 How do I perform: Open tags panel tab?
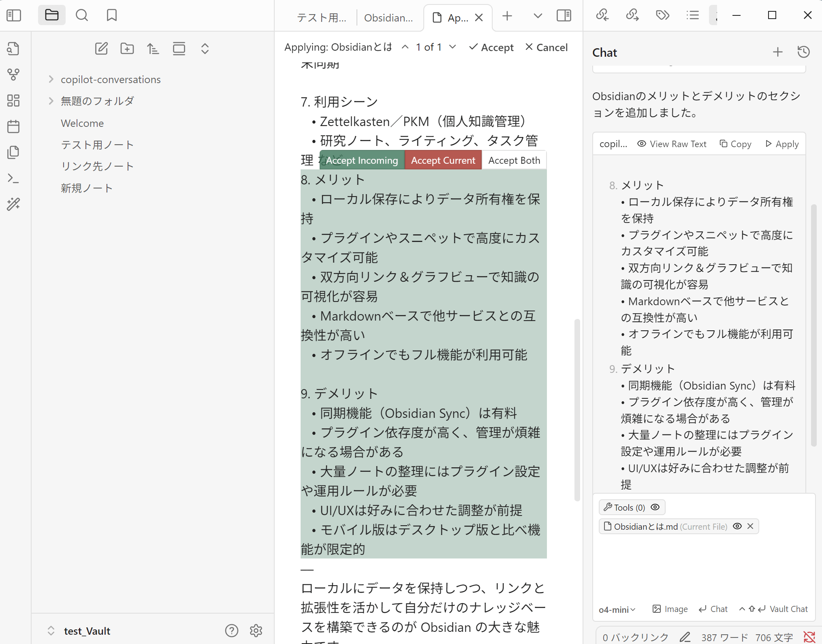coord(662,15)
